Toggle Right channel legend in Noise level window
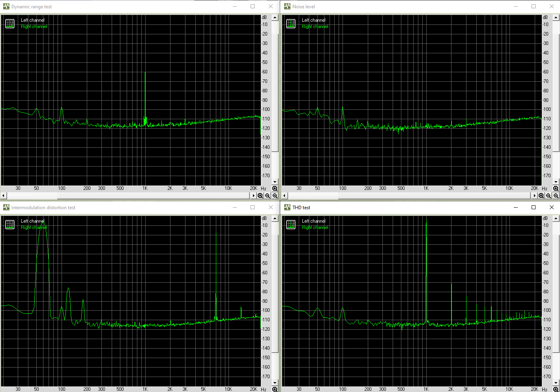Image resolution: width=560 pixels, height=392 pixels. coord(315,26)
